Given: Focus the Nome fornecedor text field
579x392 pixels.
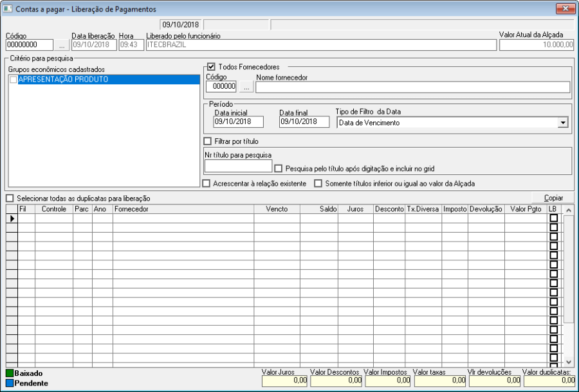Looking at the screenshot, I should [413, 87].
